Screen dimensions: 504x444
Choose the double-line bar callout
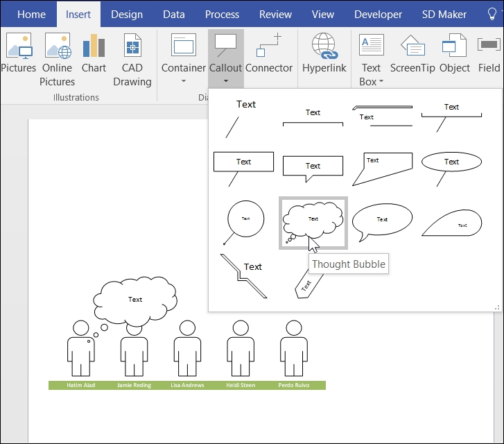pos(382,116)
